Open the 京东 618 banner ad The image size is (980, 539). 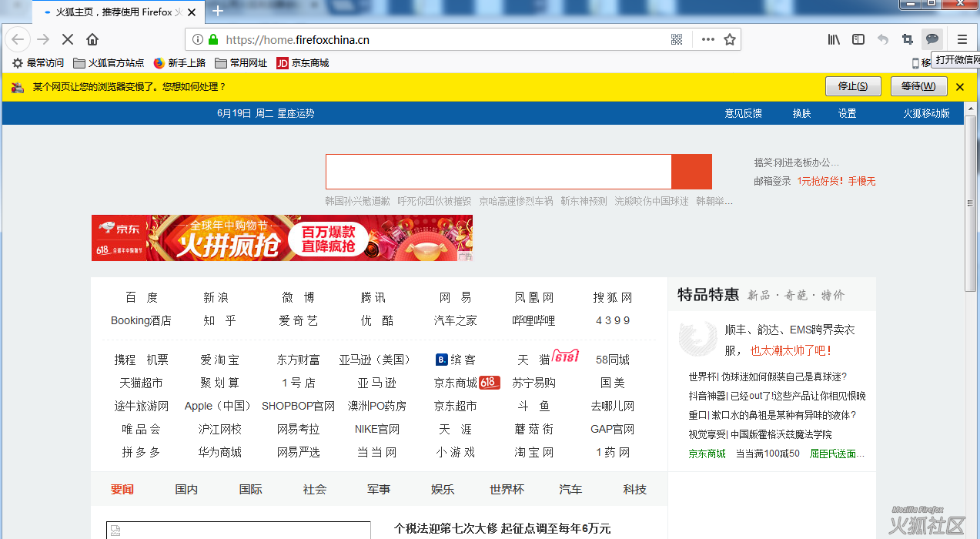tap(282, 238)
